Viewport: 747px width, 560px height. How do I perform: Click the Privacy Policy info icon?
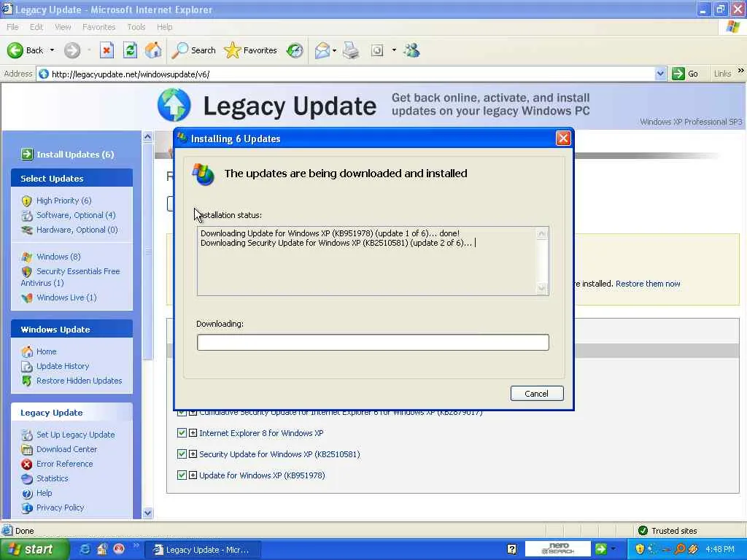27,508
